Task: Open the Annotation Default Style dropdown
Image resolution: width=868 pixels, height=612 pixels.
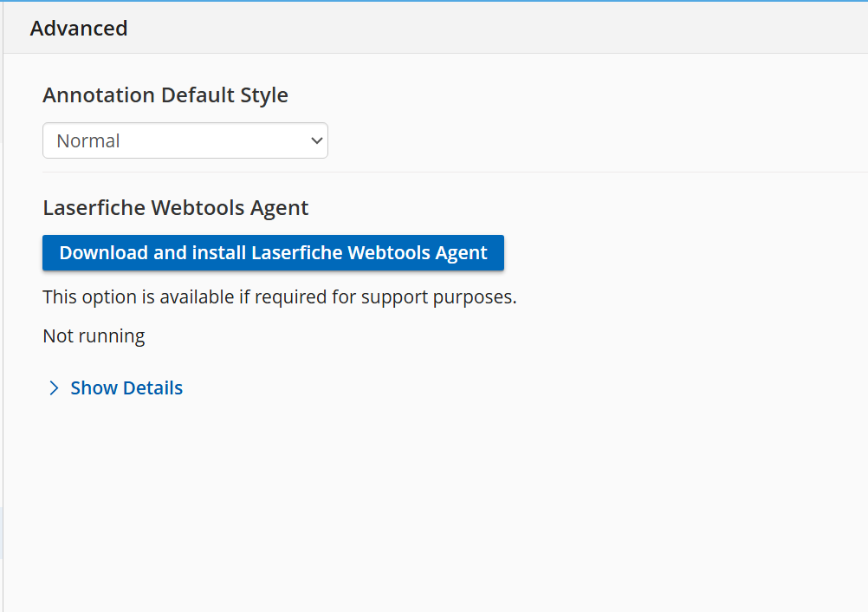Action: [185, 140]
